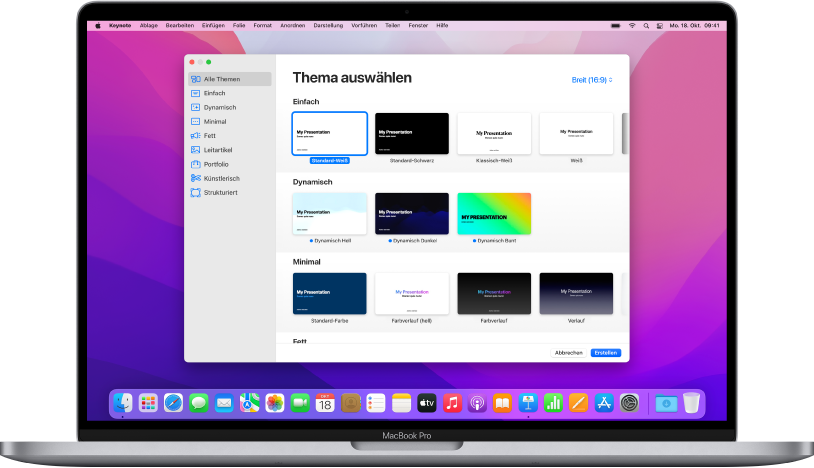Open the Einfügen menu
814x468 pixels.
click(x=213, y=25)
